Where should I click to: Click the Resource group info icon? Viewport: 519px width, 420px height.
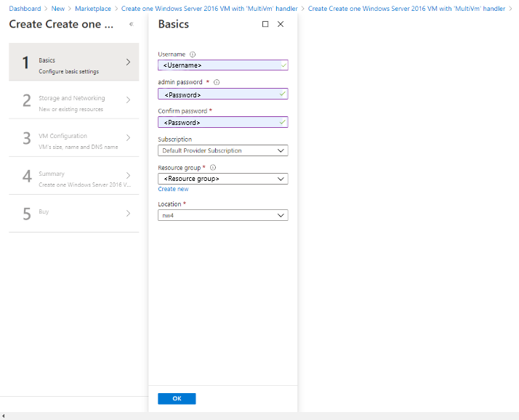[x=213, y=167]
